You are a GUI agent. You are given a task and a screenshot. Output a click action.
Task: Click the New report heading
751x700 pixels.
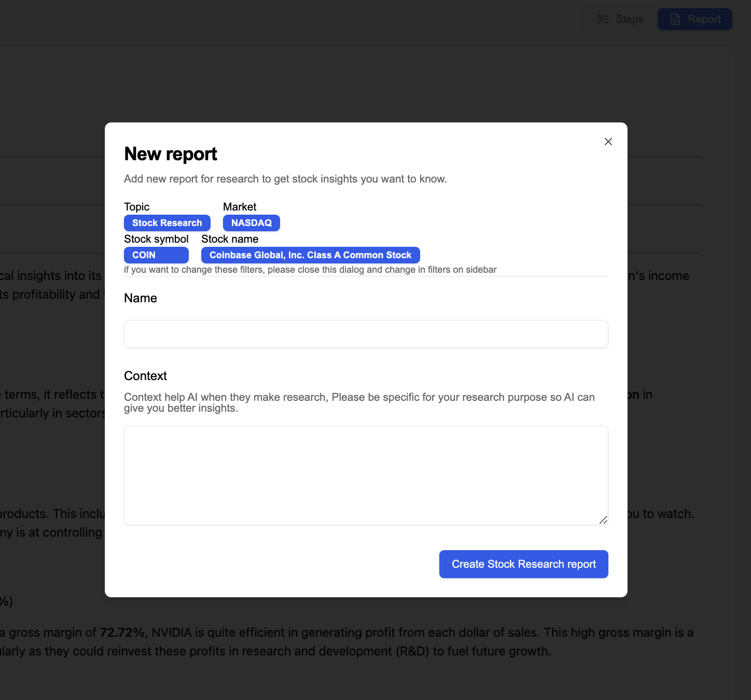click(x=171, y=154)
